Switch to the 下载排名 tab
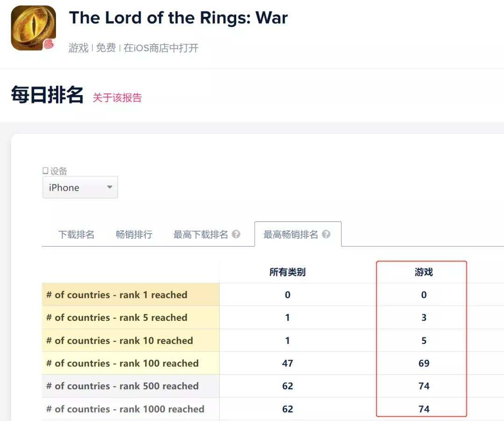Screen dimensions: 504x421 click(x=76, y=235)
